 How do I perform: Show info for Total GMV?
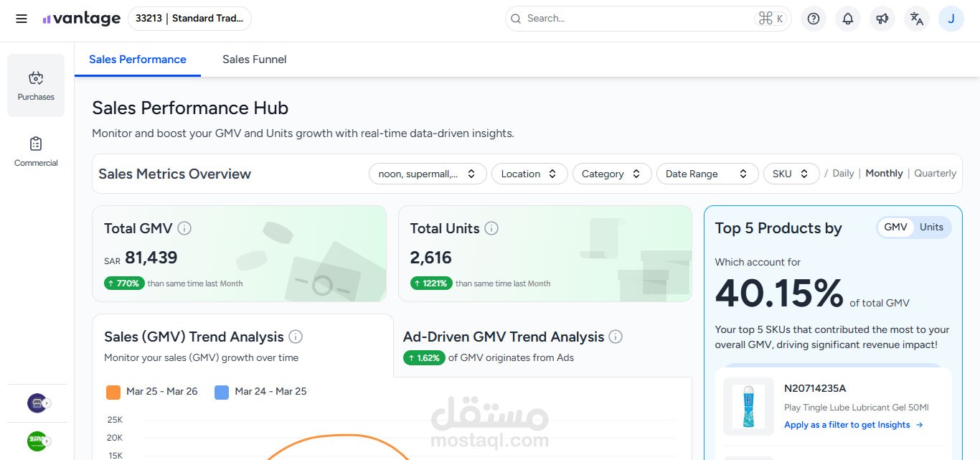(184, 228)
